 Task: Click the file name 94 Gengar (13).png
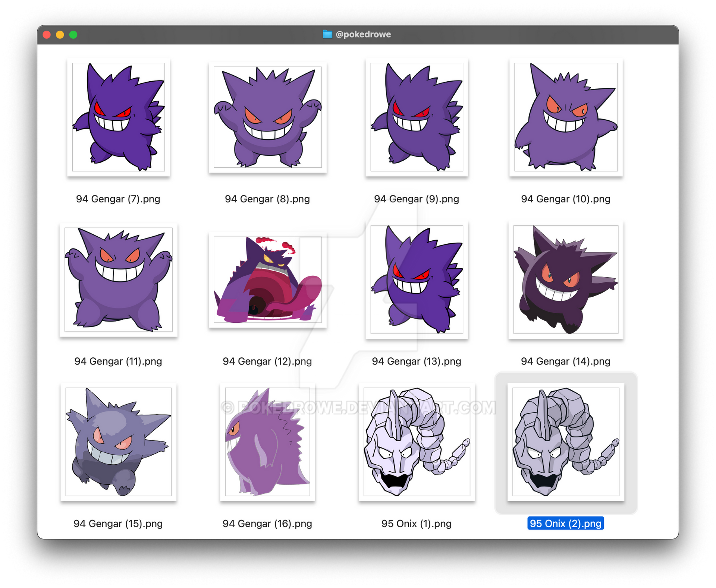(417, 361)
